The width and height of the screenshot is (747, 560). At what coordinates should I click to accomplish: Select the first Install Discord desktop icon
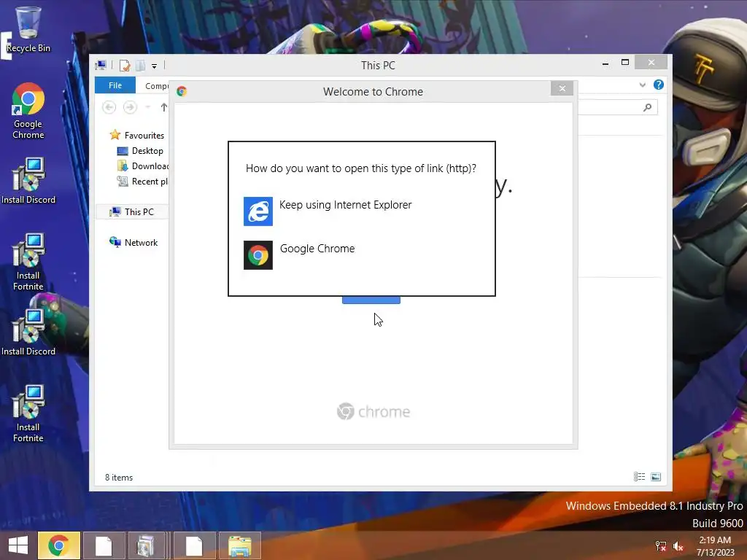coord(28,181)
